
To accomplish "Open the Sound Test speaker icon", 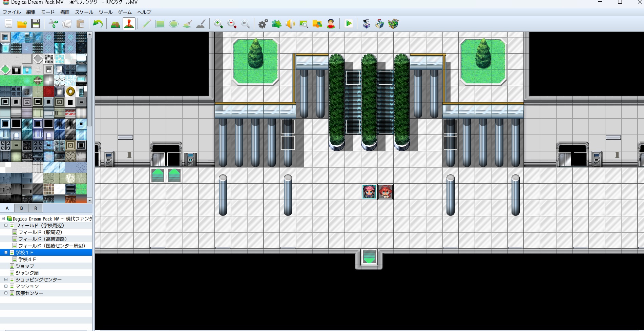I will click(290, 24).
